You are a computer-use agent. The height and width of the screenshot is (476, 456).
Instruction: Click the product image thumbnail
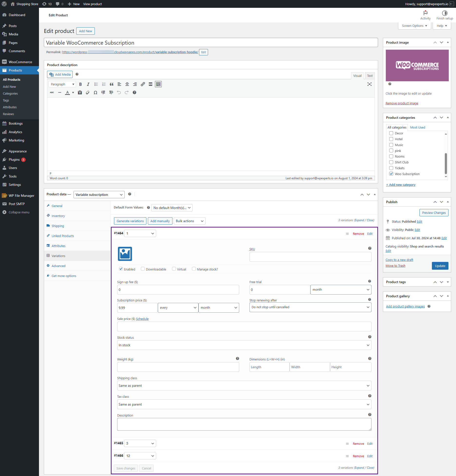[417, 65]
